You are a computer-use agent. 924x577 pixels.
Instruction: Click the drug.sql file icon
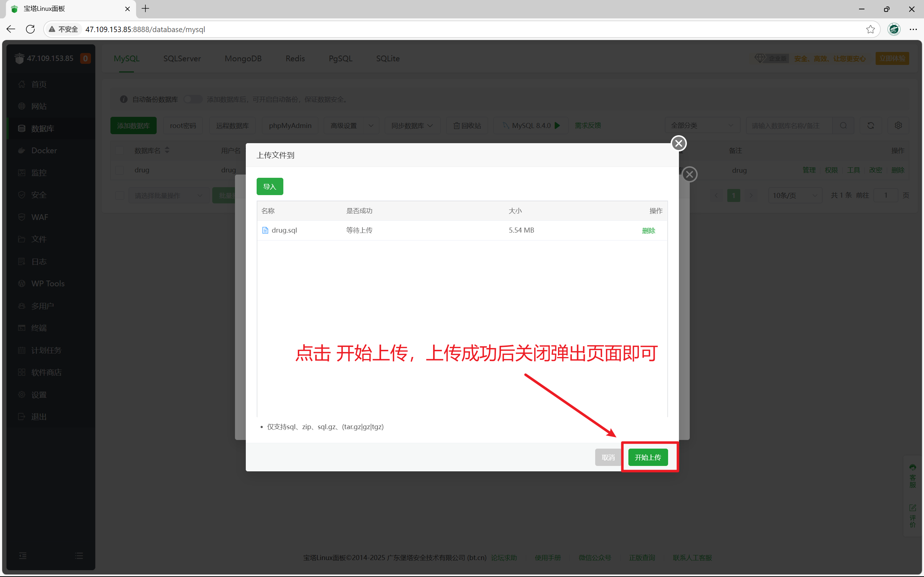coord(265,230)
